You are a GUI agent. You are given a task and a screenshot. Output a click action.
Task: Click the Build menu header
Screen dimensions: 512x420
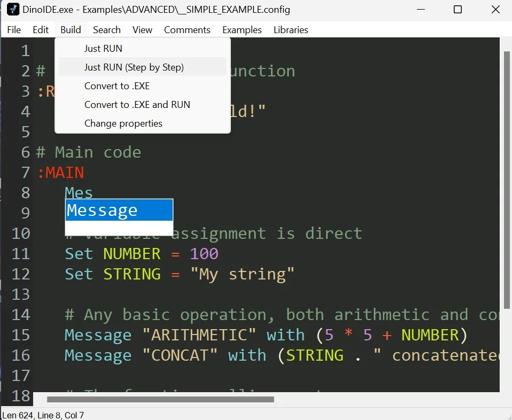[71, 30]
